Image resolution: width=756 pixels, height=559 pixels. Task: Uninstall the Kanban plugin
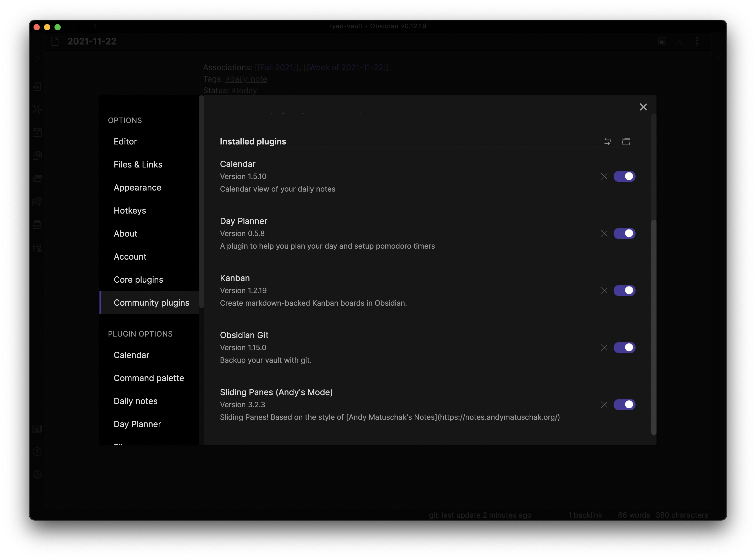pyautogui.click(x=604, y=290)
